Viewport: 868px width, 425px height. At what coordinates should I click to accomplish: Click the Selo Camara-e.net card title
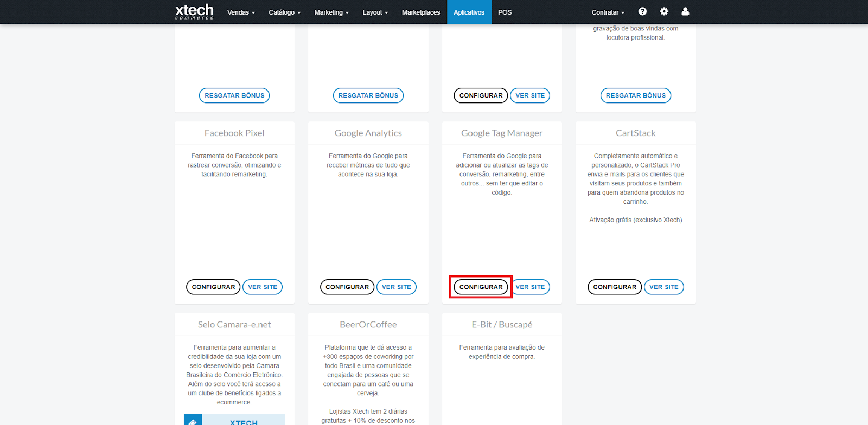(234, 325)
